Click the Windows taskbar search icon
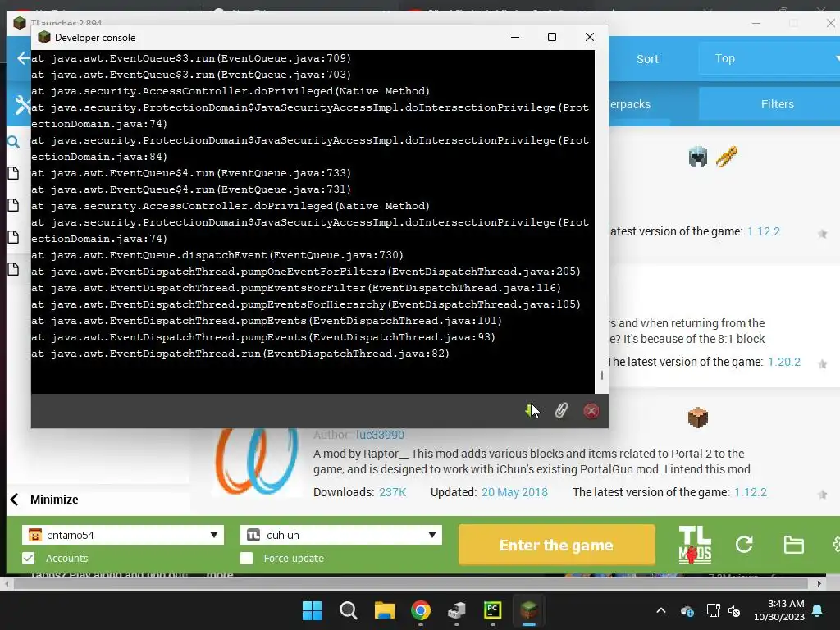The width and height of the screenshot is (840, 630). 348,610
